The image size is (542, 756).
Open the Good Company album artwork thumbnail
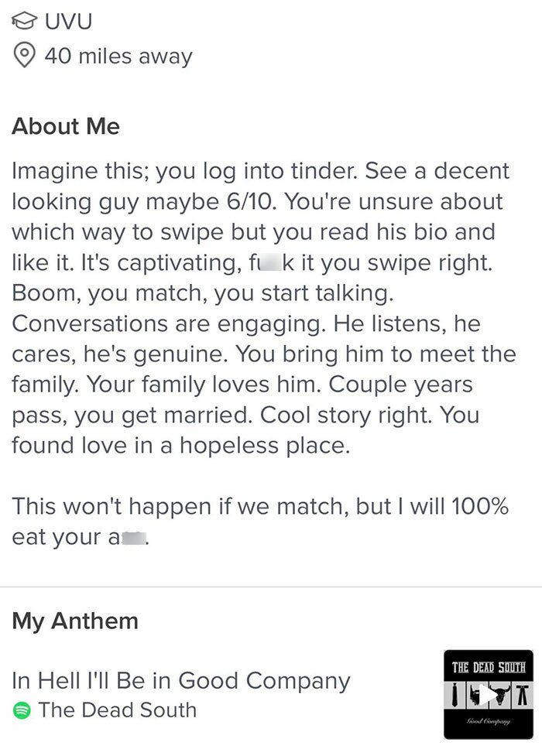(x=488, y=695)
